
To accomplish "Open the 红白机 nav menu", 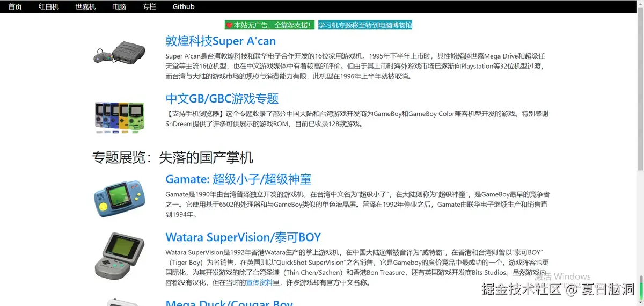I will [49, 7].
